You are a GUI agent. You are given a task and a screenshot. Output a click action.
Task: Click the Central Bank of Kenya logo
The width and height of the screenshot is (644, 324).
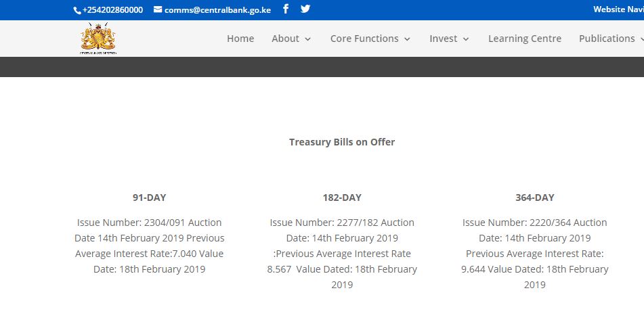tap(98, 39)
